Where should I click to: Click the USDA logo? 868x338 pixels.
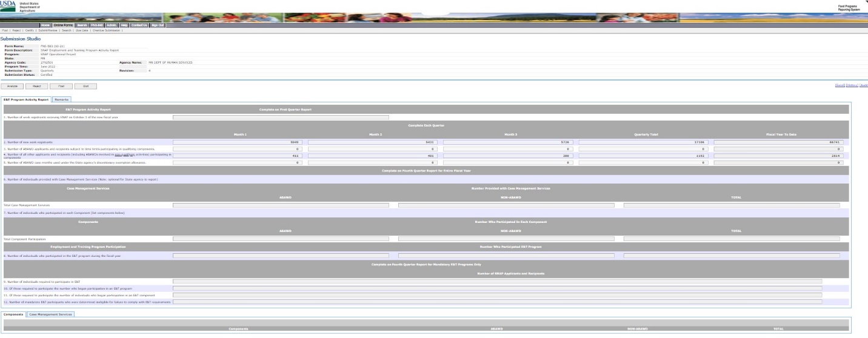(10, 5)
